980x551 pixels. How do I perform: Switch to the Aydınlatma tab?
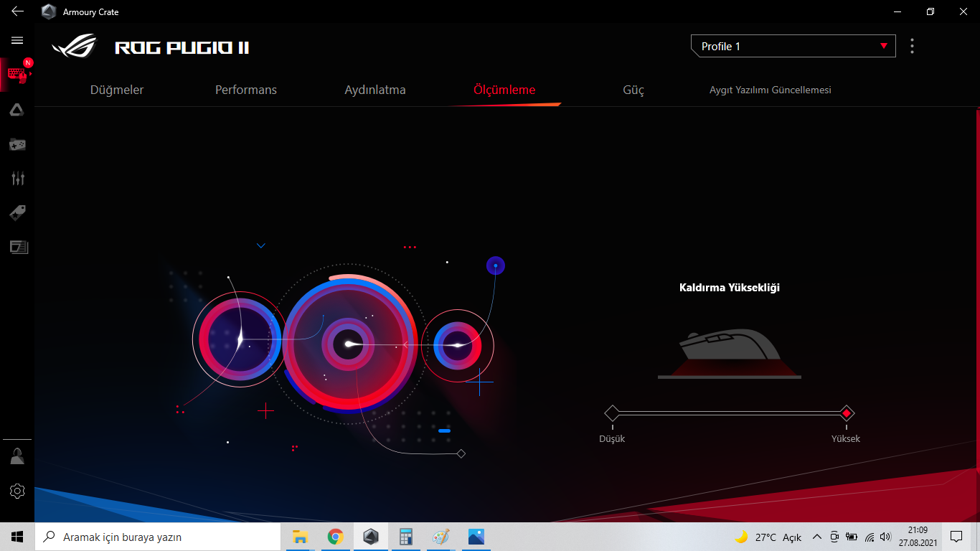[x=375, y=90]
